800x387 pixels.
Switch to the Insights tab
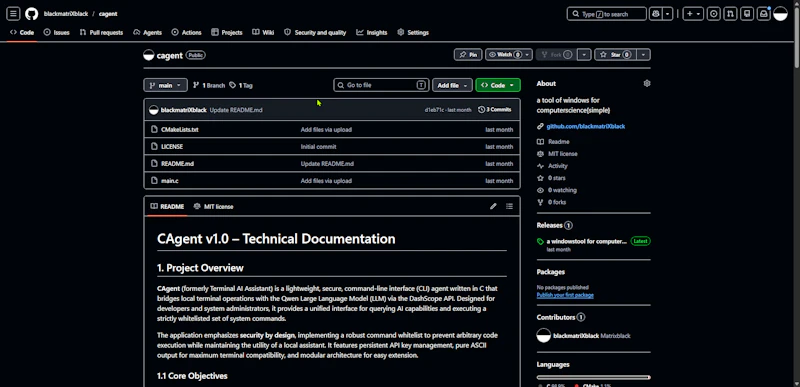pyautogui.click(x=371, y=32)
